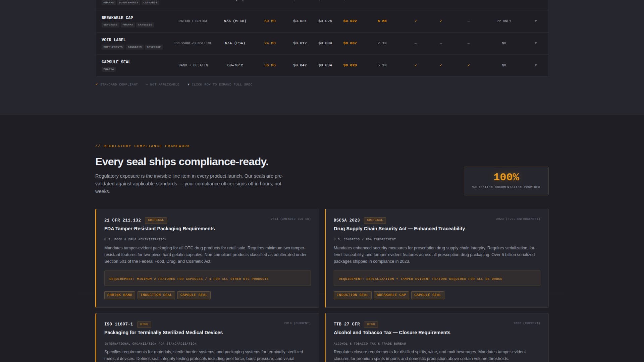This screenshot has width=644, height=362.
Task: Click the $0.031 price cell
Action: click(300, 21)
